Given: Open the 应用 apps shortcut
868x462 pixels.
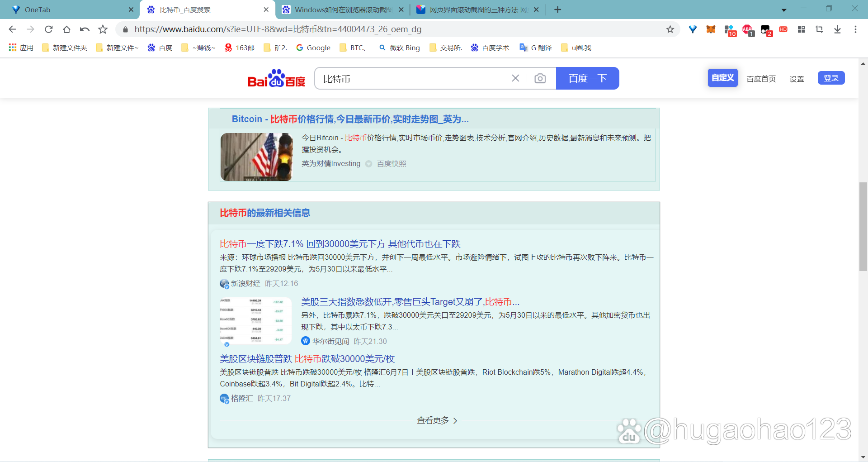Looking at the screenshot, I should [x=21, y=48].
